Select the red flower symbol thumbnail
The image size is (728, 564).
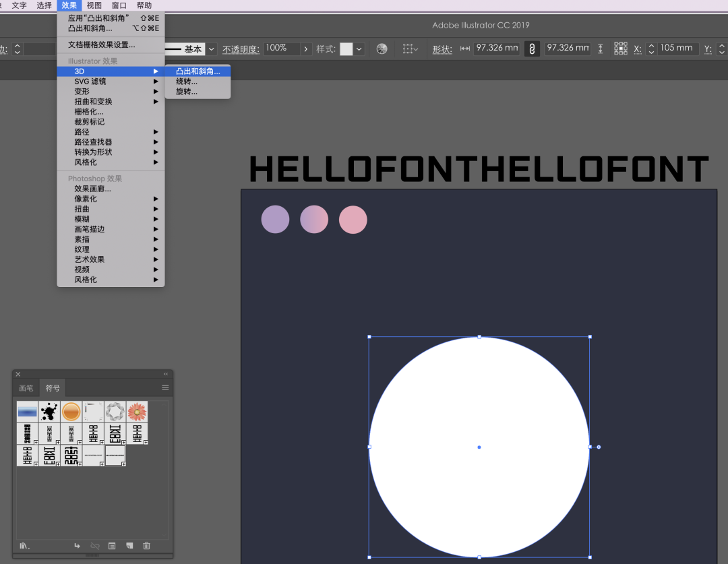[137, 411]
